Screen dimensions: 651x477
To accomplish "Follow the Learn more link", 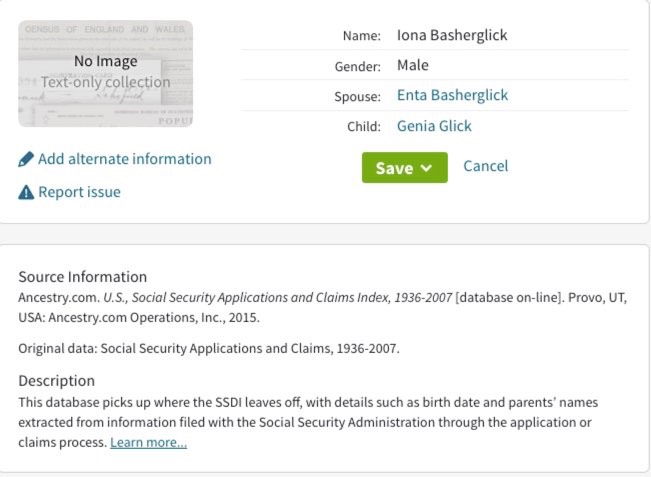I will (148, 442).
